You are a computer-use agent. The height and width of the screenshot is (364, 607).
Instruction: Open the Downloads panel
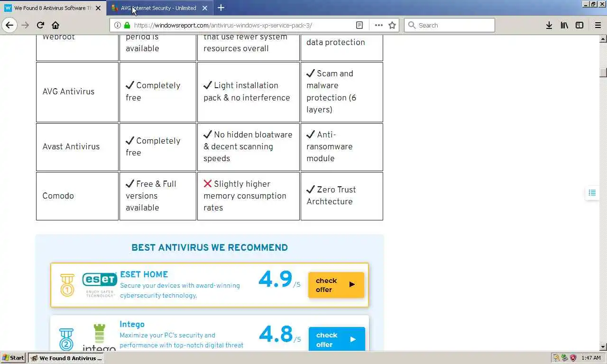click(549, 25)
